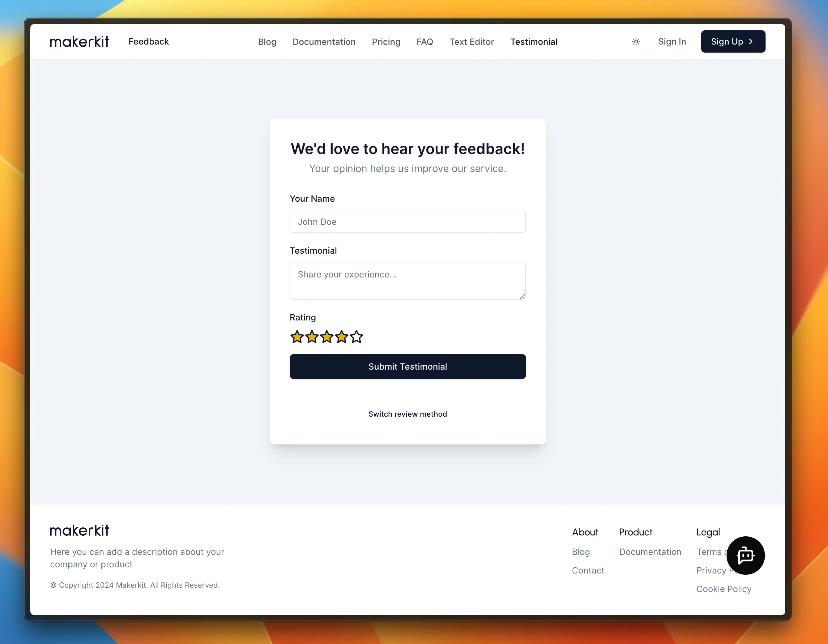Viewport: 828px width, 644px height.
Task: Click the Makerkit footer logo icon
Action: 79,530
